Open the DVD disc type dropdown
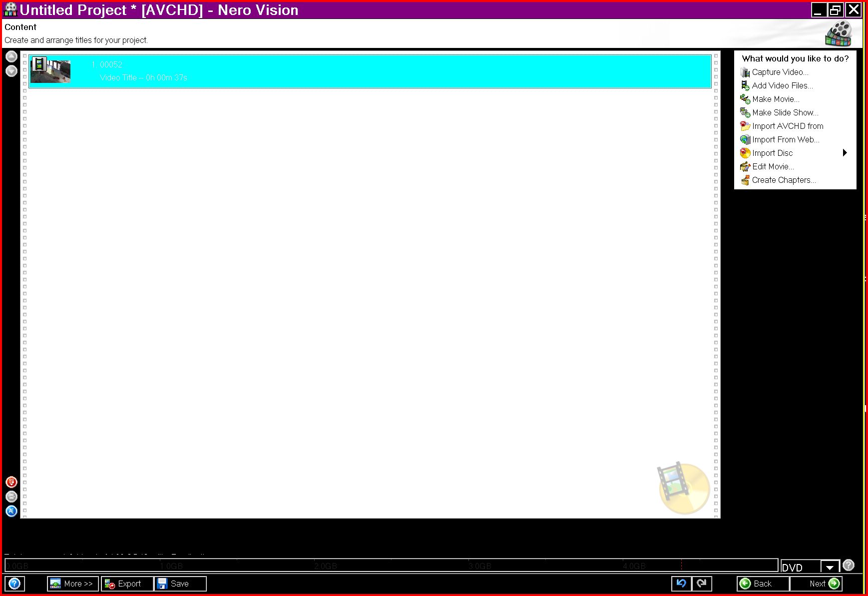 click(x=830, y=567)
